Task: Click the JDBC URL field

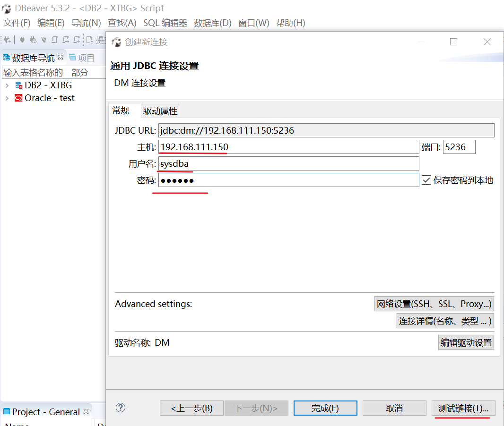Action: coord(326,130)
